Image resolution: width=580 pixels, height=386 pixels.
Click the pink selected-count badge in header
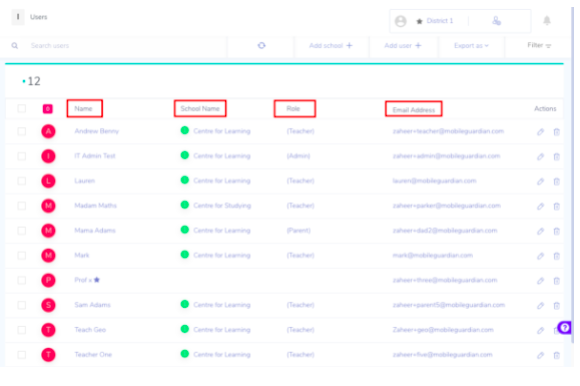pyautogui.click(x=48, y=109)
